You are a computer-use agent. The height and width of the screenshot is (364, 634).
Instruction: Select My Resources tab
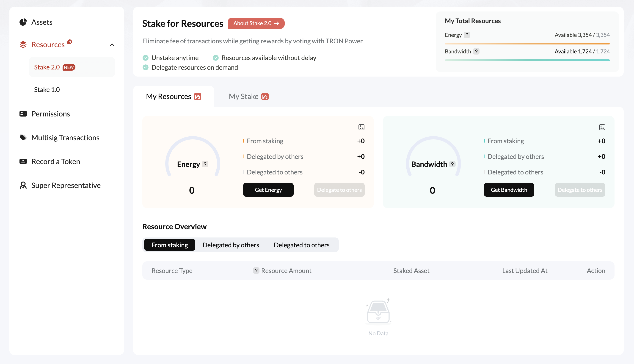pyautogui.click(x=173, y=97)
